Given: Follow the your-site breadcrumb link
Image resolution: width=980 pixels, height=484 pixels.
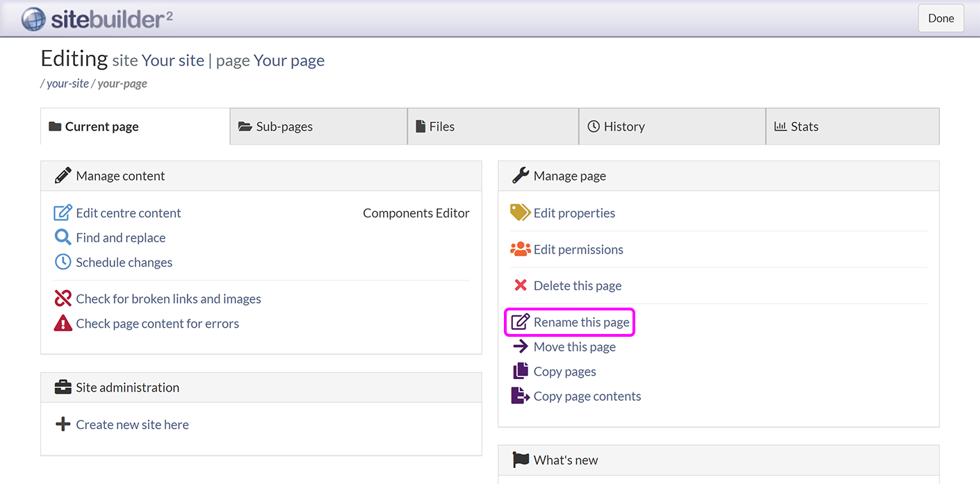Looking at the screenshot, I should tap(67, 83).
